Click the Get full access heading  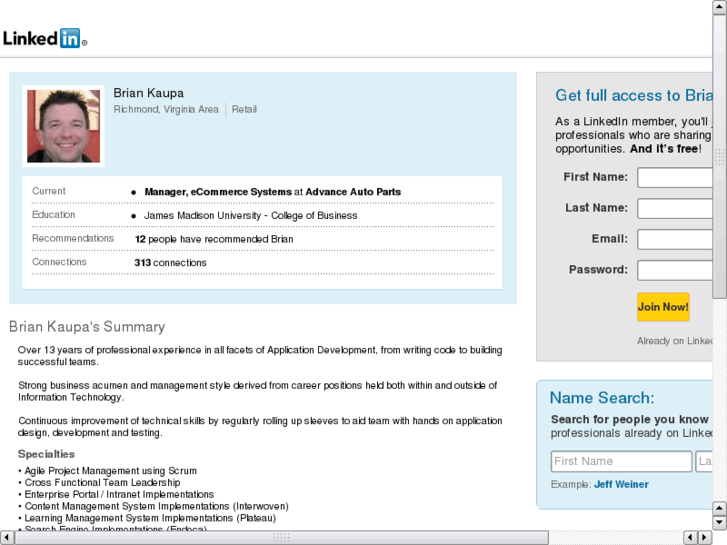point(634,95)
